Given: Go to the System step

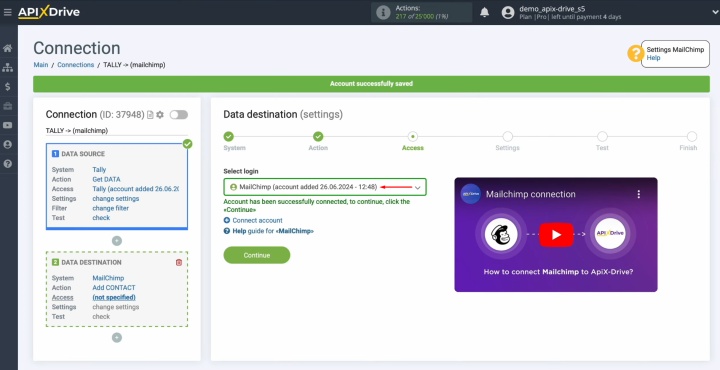Looking at the screenshot, I should (229, 136).
